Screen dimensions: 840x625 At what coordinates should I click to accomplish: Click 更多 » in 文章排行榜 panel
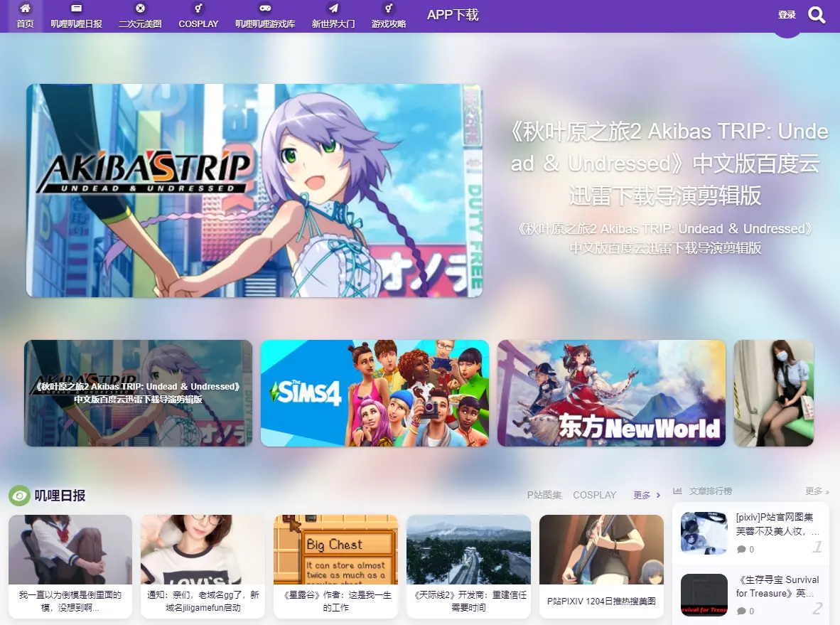pos(817,491)
